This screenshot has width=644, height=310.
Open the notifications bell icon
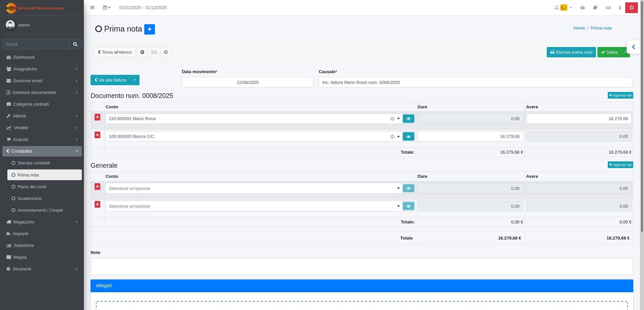(556, 7)
